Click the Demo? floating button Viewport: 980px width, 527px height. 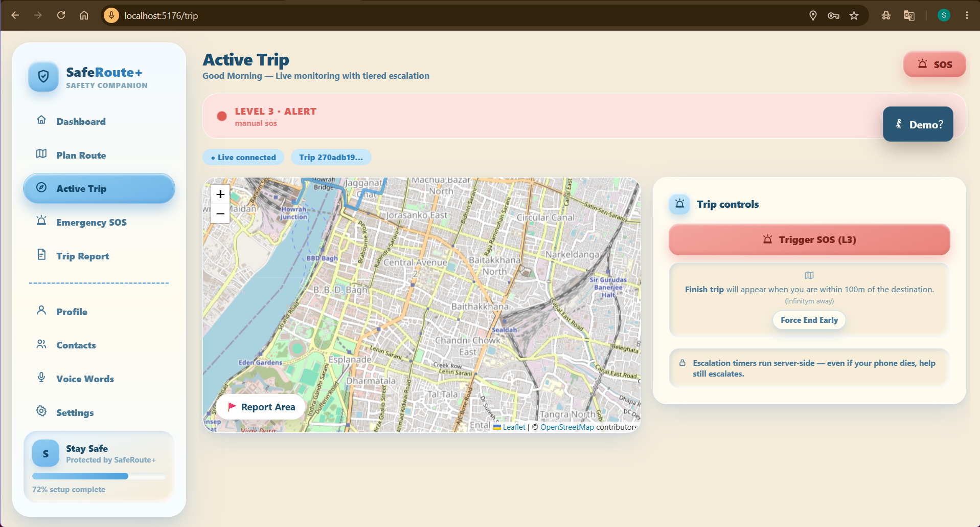coord(918,124)
